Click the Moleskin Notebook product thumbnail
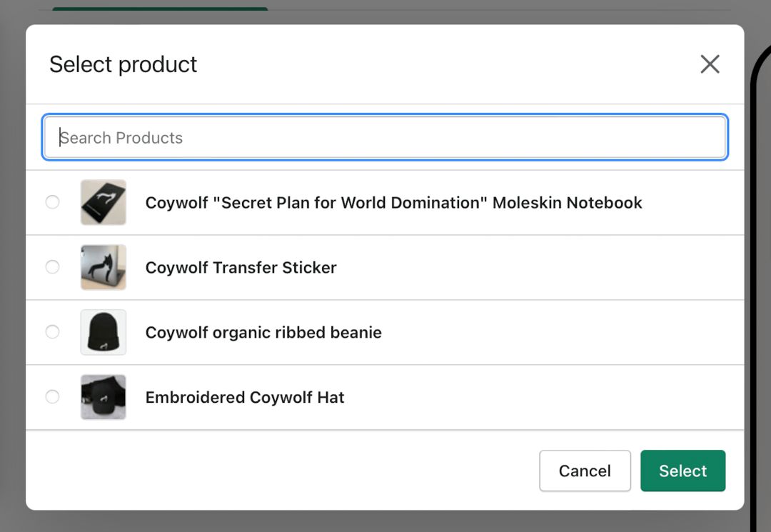 click(x=104, y=203)
